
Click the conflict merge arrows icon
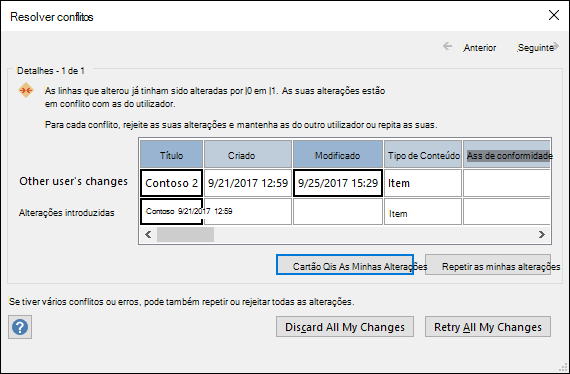pos(26,90)
